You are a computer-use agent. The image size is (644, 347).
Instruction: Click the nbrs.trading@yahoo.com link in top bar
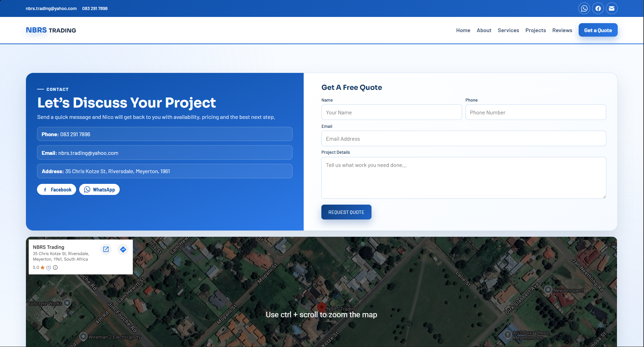51,9
